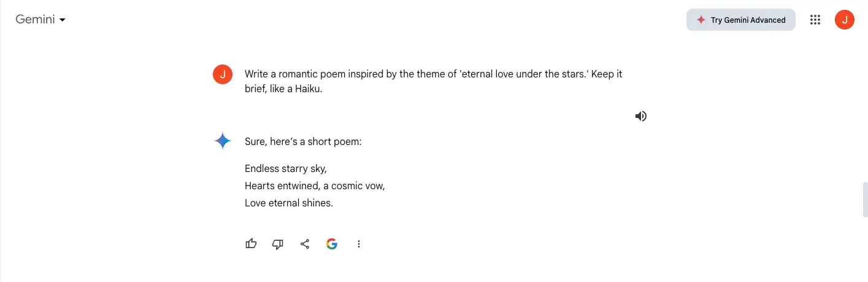Click the speaker listen icon
This screenshot has width=868, height=282.
tap(641, 116)
